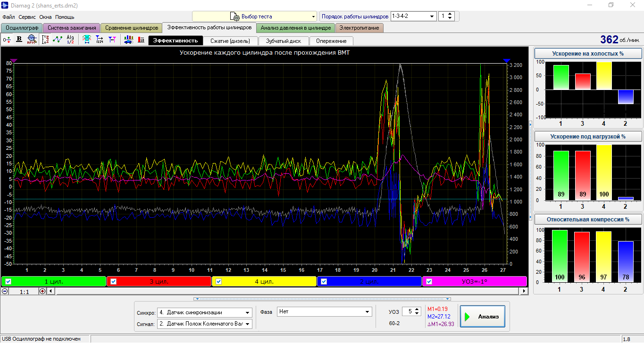Click the zero-level offset arrows icon
Screen dimensions: 644x343
click(7, 40)
